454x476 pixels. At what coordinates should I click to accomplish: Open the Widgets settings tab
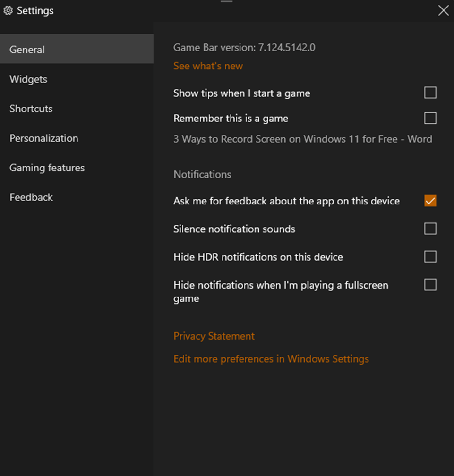coord(28,79)
